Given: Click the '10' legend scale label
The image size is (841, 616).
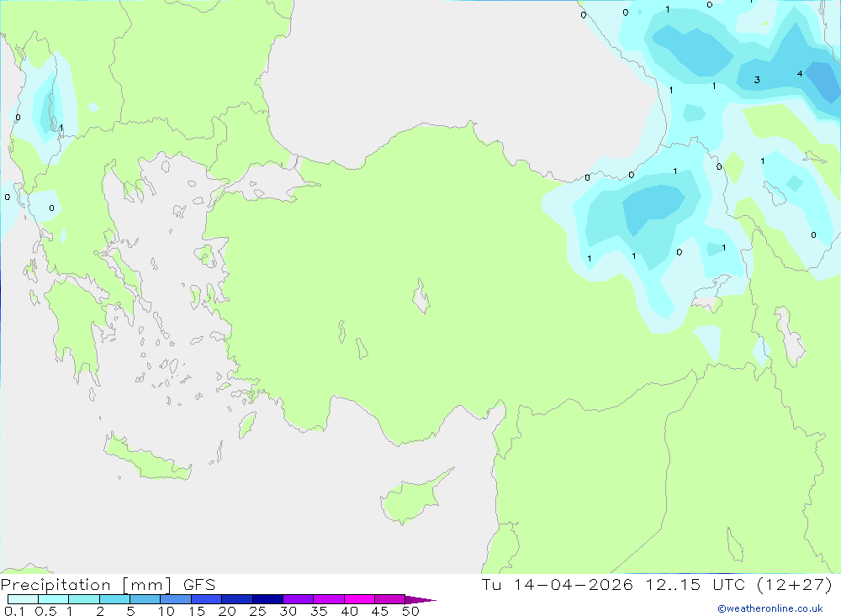Looking at the screenshot, I should [166, 611].
